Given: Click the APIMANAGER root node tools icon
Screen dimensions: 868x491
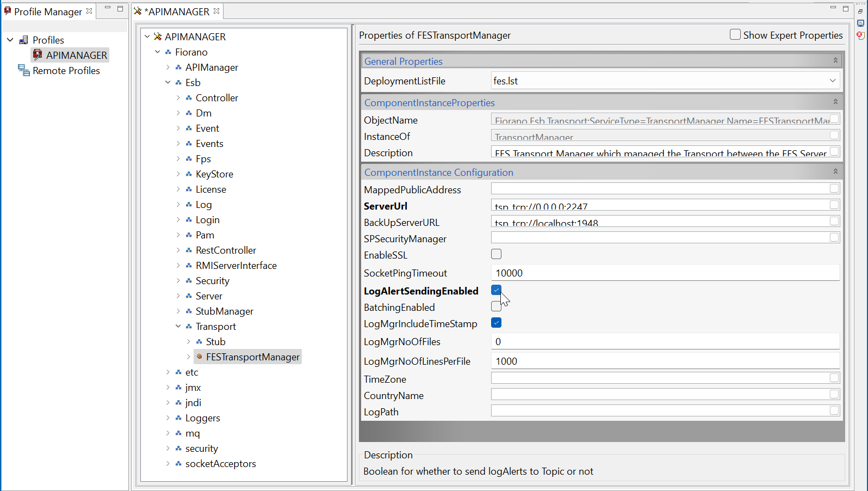Looking at the screenshot, I should (158, 36).
